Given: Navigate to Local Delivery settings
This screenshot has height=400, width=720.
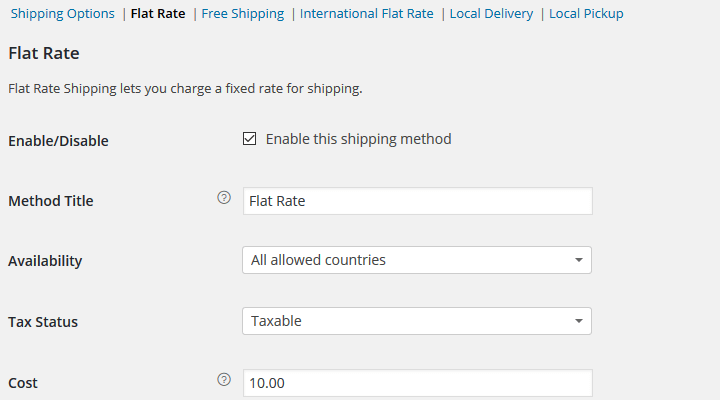Looking at the screenshot, I should (491, 14).
